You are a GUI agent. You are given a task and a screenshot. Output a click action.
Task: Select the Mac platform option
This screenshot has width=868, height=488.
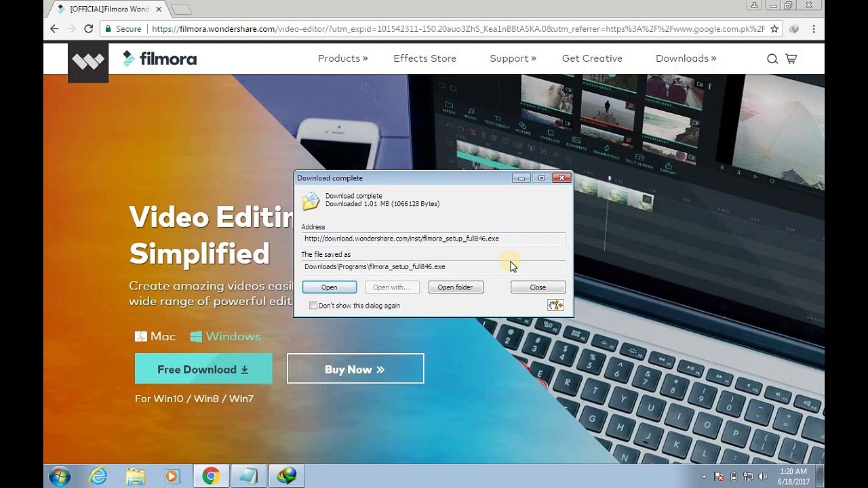coord(155,336)
